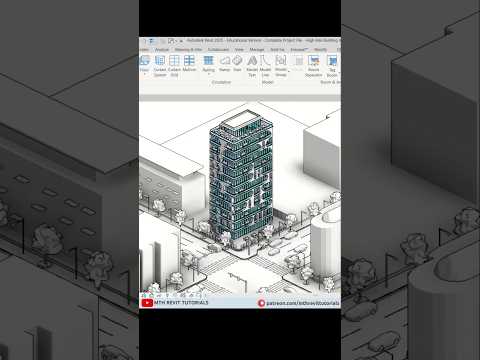Select the Room Separator tool
Screen dimensions: 480x360
(x=314, y=66)
